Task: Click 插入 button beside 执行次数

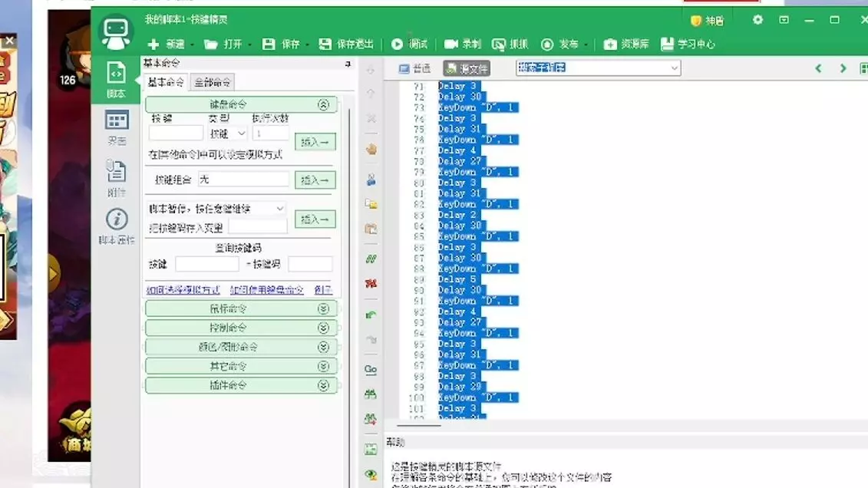Action: tap(315, 142)
